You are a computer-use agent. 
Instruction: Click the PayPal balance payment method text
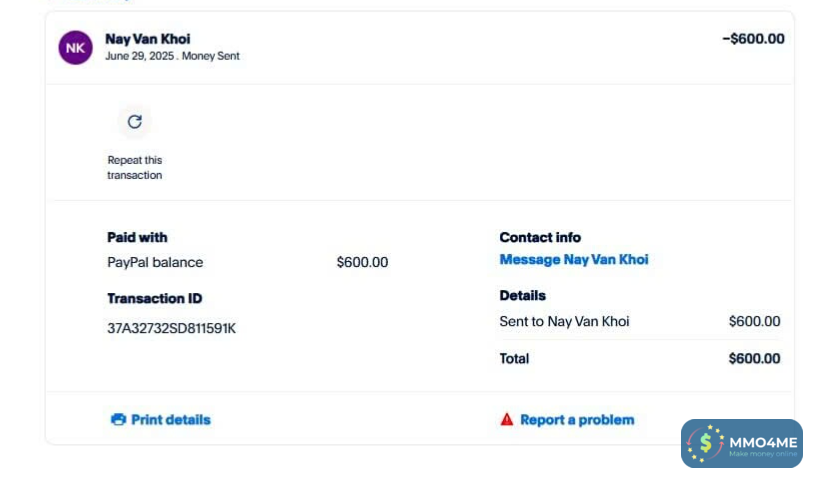pyautogui.click(x=155, y=263)
